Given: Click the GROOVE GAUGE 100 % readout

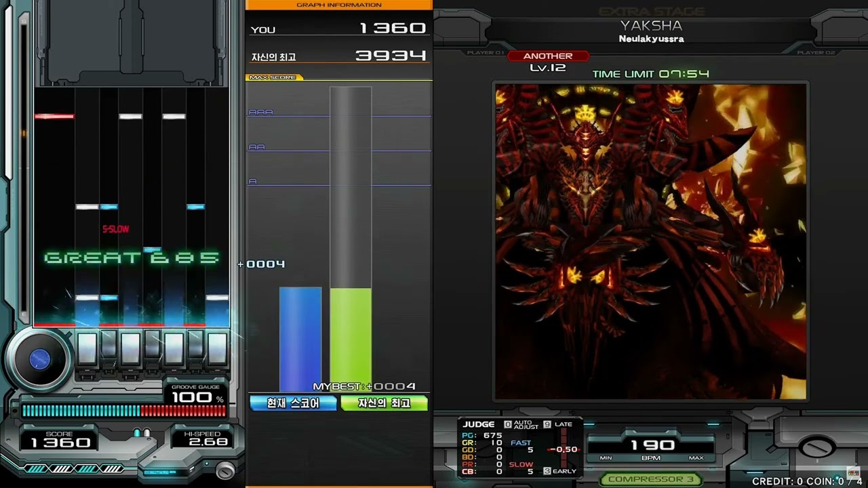Looking at the screenshot, I should (x=197, y=394).
